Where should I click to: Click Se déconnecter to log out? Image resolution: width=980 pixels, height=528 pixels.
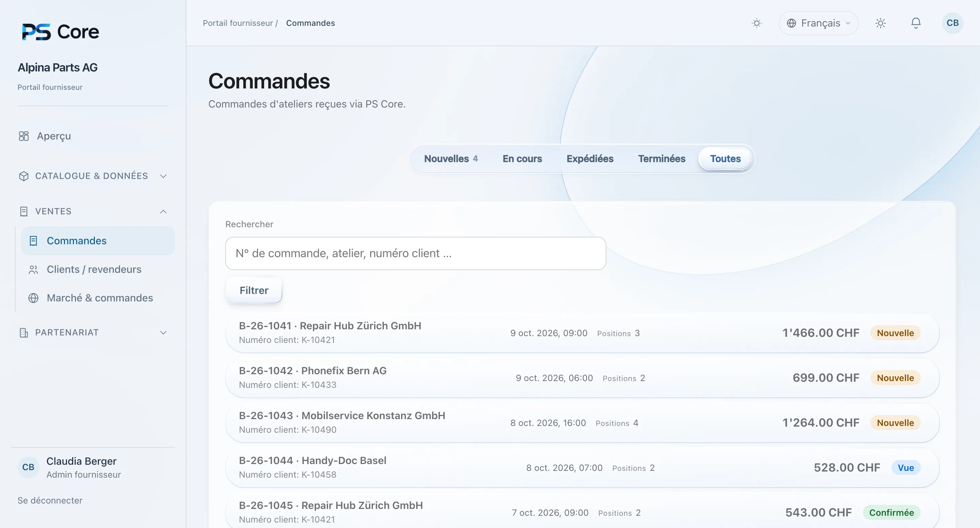pos(50,500)
